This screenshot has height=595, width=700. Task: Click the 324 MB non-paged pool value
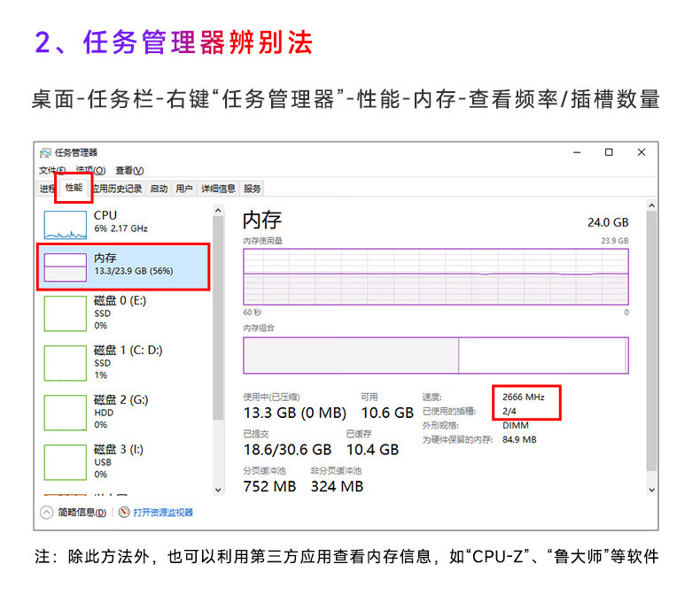337,487
